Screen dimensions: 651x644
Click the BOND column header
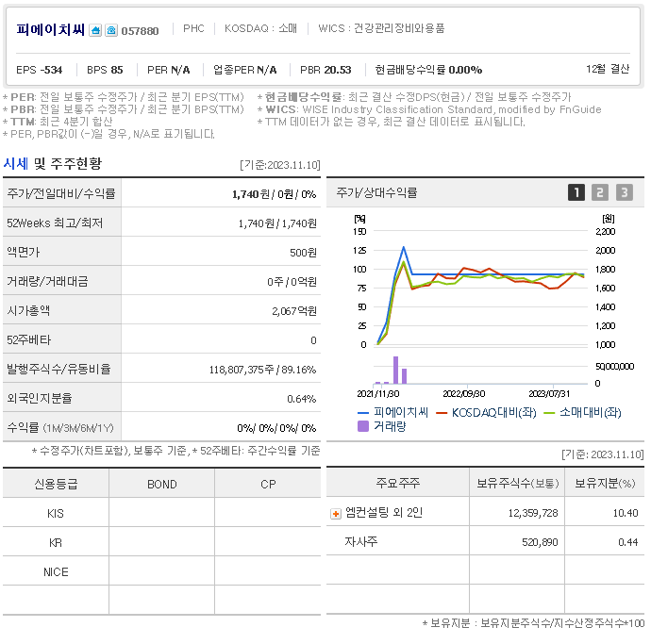(x=162, y=485)
